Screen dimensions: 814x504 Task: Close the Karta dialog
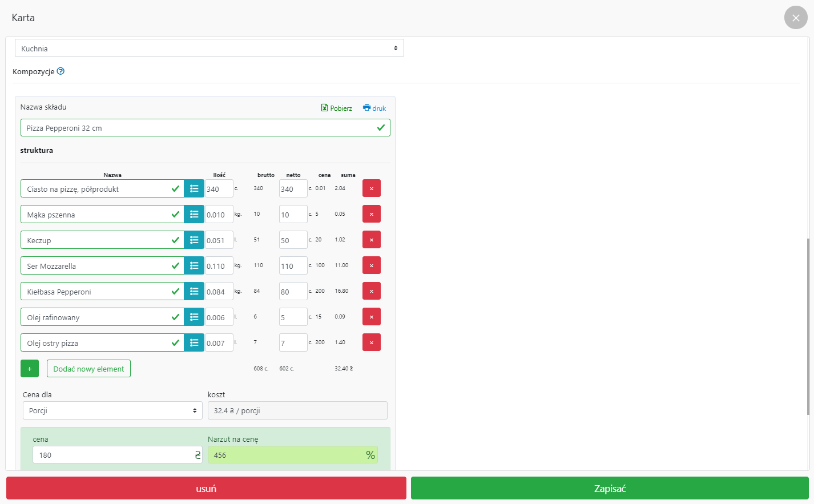point(795,18)
